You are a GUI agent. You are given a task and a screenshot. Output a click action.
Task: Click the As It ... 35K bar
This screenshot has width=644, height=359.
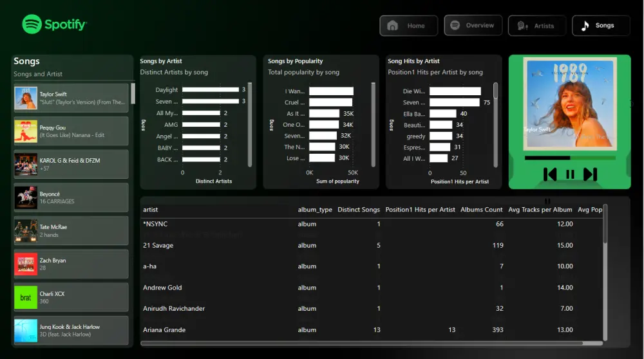click(x=325, y=113)
